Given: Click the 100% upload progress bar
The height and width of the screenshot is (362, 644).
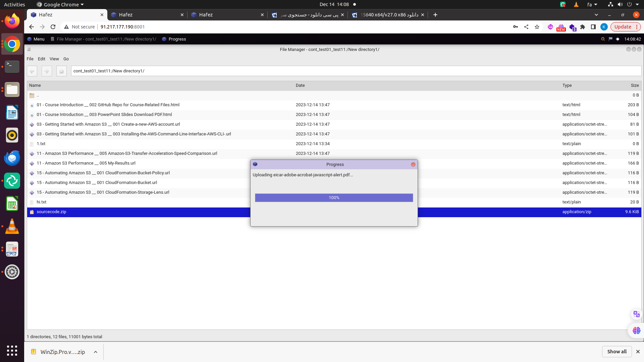Looking at the screenshot, I should coord(334,198).
